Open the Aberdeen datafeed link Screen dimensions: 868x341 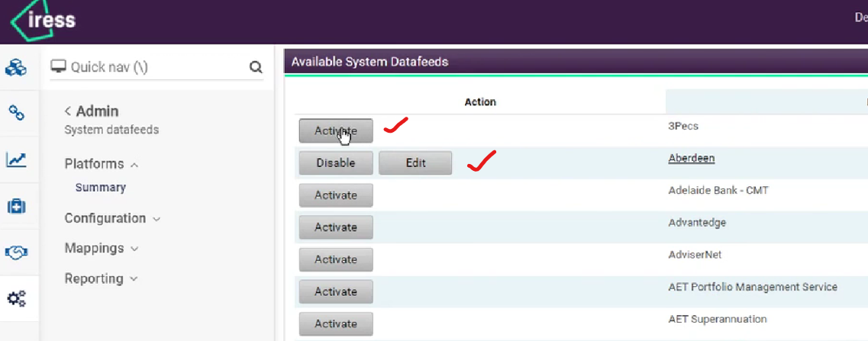click(692, 159)
